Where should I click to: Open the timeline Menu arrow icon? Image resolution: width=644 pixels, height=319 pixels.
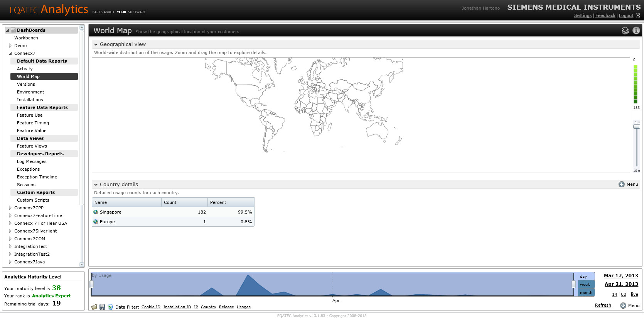(x=623, y=305)
